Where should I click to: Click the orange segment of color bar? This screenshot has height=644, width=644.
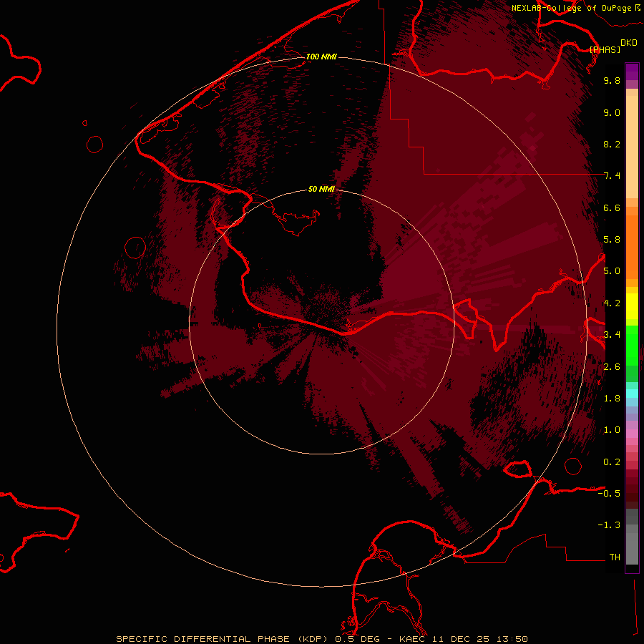(632, 247)
